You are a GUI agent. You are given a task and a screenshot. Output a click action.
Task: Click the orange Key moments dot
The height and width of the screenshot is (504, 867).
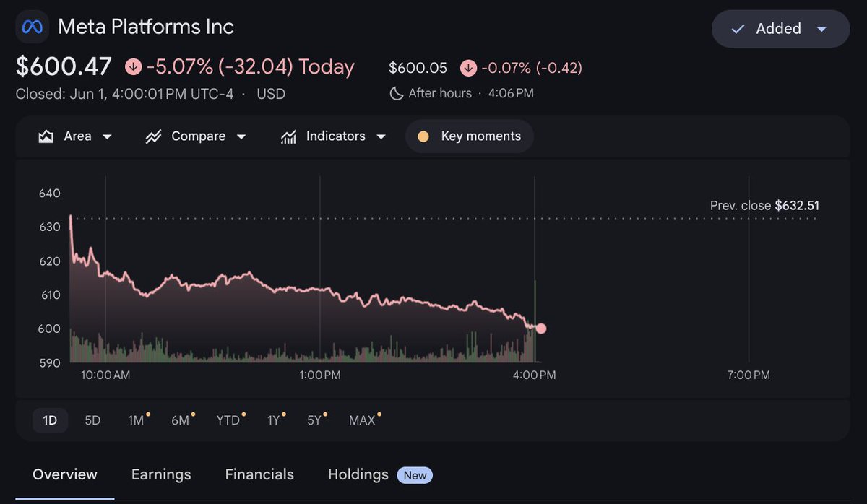tap(423, 136)
